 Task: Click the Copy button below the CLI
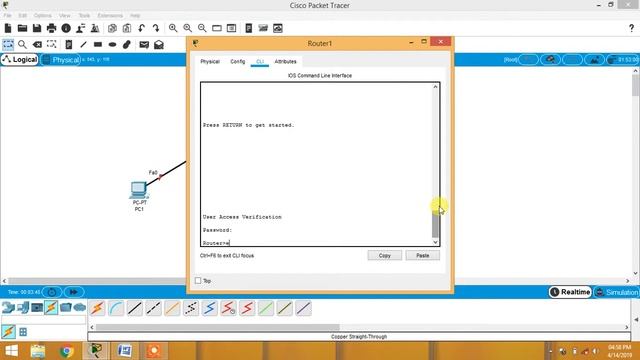pyautogui.click(x=384, y=256)
